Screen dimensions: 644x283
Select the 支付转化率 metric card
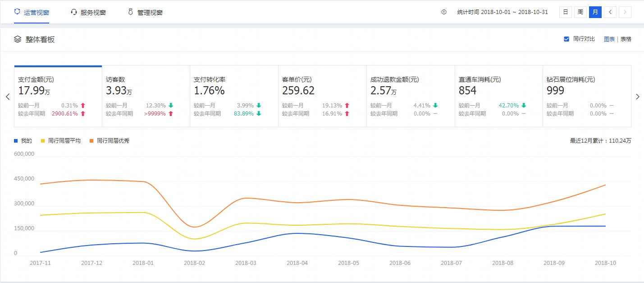233,96
